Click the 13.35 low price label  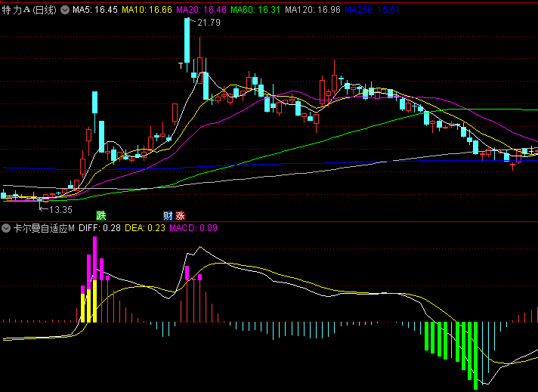60,209
